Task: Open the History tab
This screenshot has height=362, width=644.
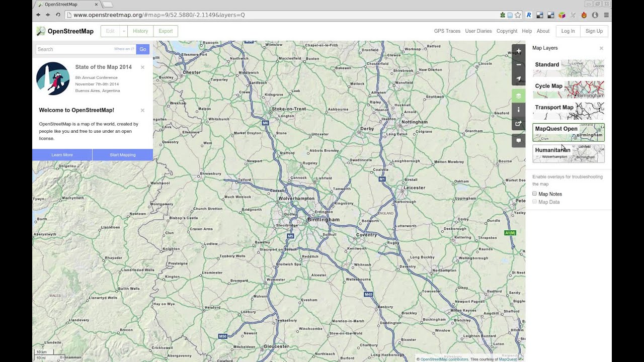Action: pyautogui.click(x=140, y=31)
